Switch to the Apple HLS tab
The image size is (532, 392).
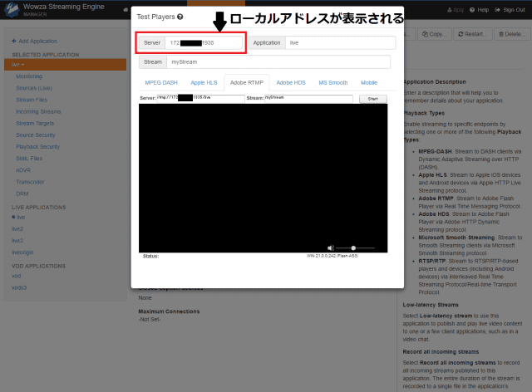click(x=204, y=82)
